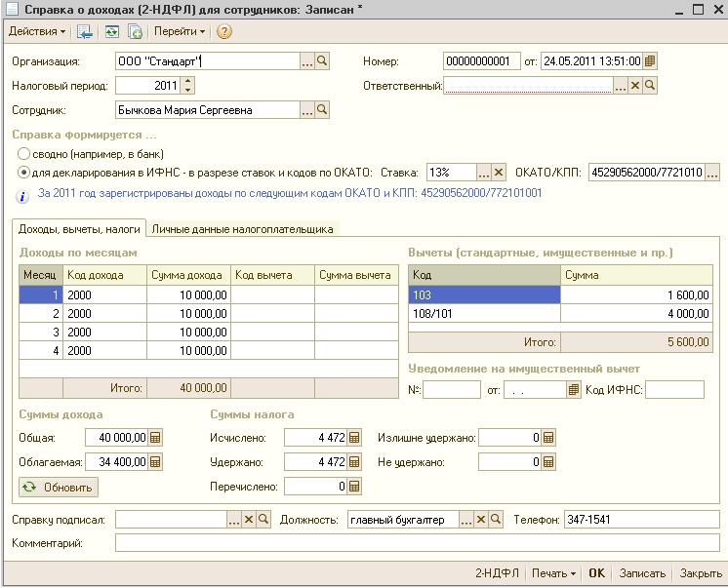Select month 4 income code 2000 cell

click(105, 350)
